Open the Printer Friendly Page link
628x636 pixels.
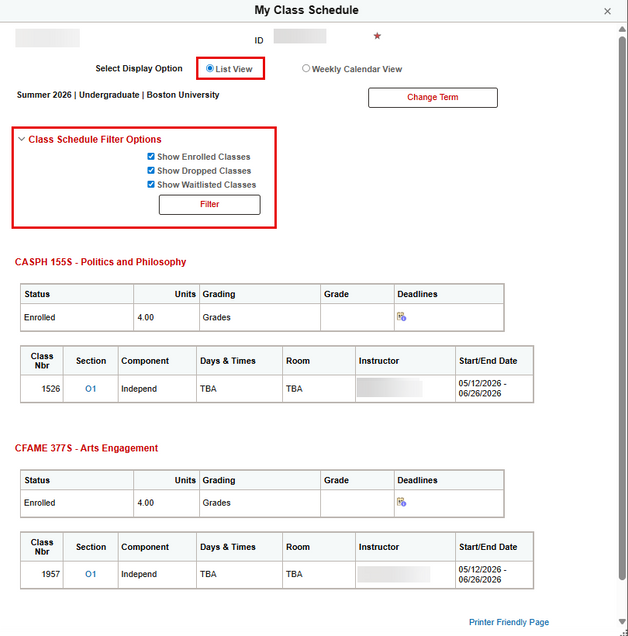pyautogui.click(x=509, y=622)
